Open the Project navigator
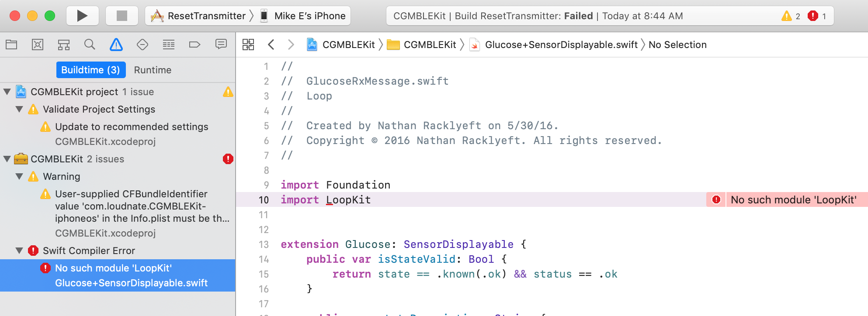This screenshot has width=868, height=316. click(x=11, y=44)
